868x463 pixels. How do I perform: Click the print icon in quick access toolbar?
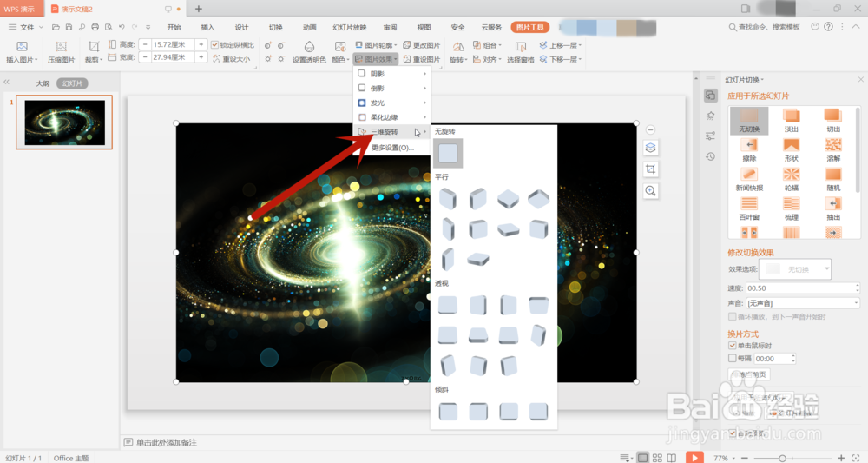[x=95, y=27]
